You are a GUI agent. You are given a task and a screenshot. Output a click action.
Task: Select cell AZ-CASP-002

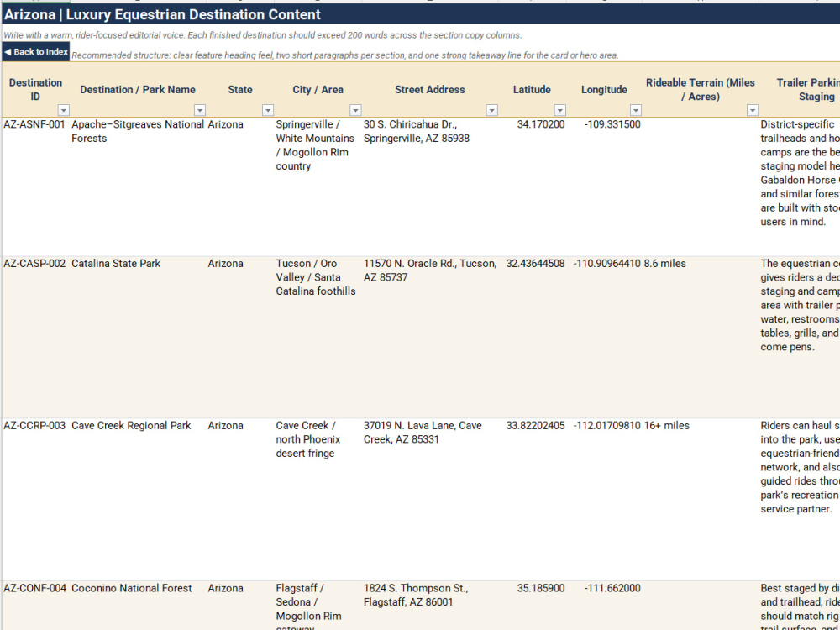(36, 337)
